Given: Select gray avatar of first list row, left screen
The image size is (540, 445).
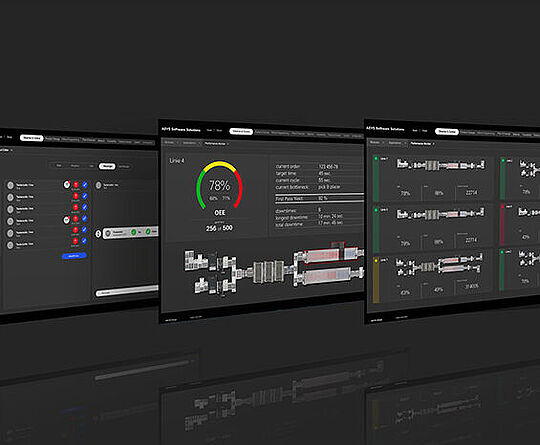Looking at the screenshot, I should 10,186.
